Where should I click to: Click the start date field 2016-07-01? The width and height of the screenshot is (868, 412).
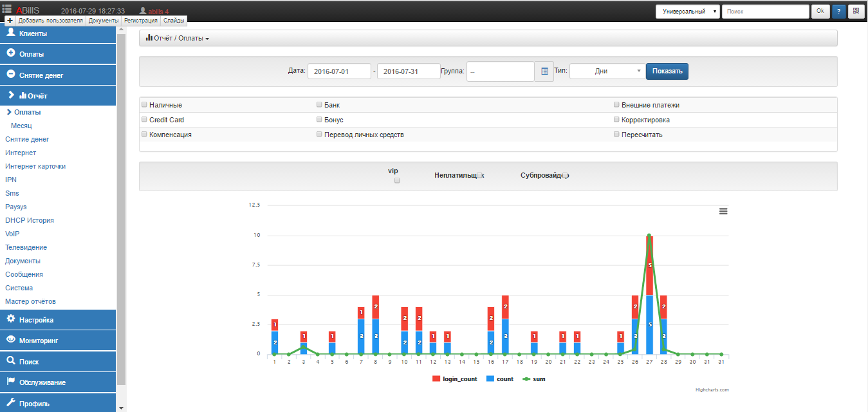point(339,71)
